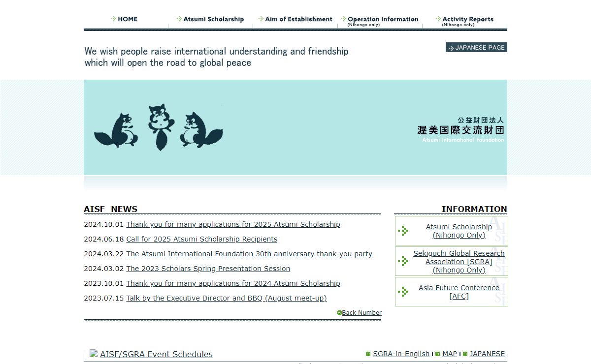Click the 2023.10.01 news date
This screenshot has height=364, width=591.
click(104, 283)
